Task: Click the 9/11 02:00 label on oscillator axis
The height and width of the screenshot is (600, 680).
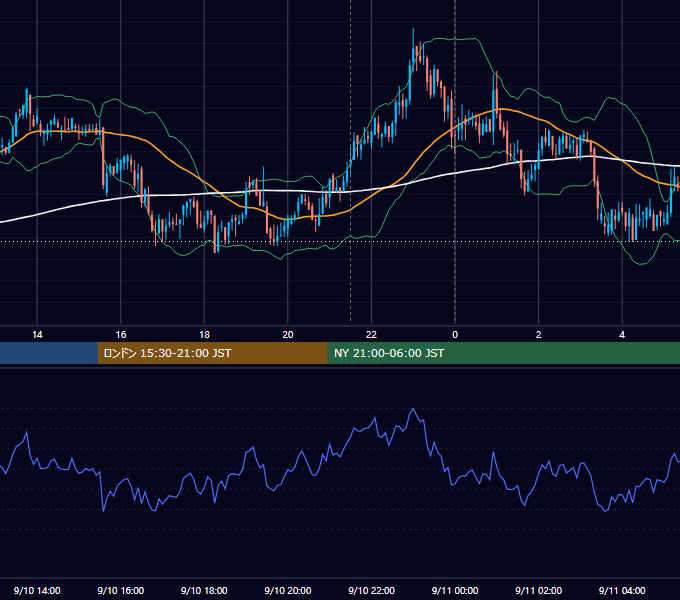Action: coord(539,590)
